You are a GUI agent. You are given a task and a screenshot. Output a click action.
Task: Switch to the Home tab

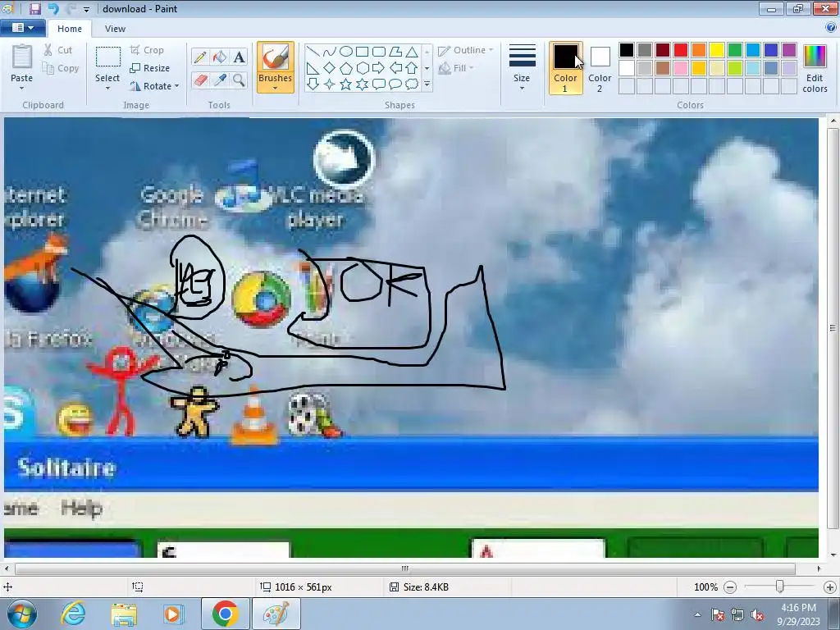coord(70,29)
